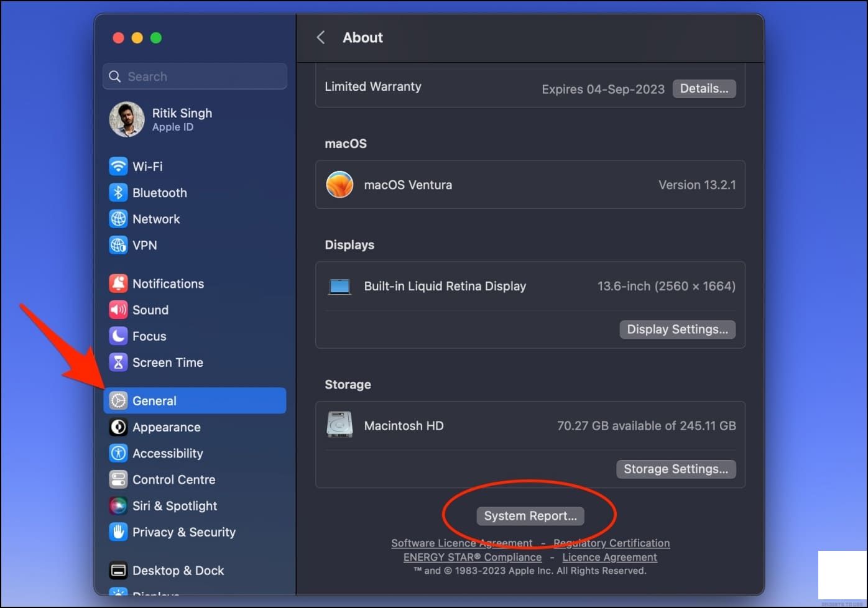Click Ritik Singh's profile picture
Image resolution: width=868 pixels, height=608 pixels.
click(x=127, y=119)
